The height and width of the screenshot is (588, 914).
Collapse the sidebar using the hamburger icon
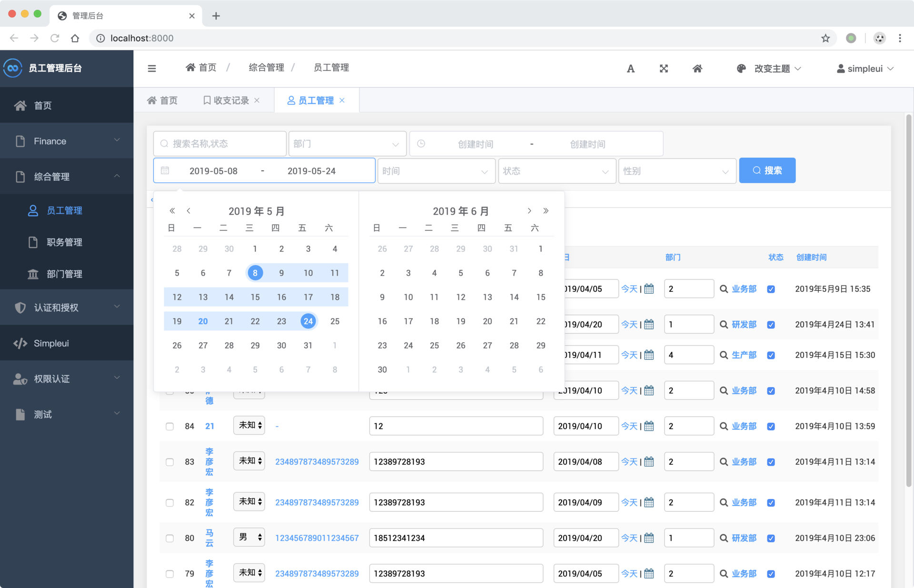[151, 68]
